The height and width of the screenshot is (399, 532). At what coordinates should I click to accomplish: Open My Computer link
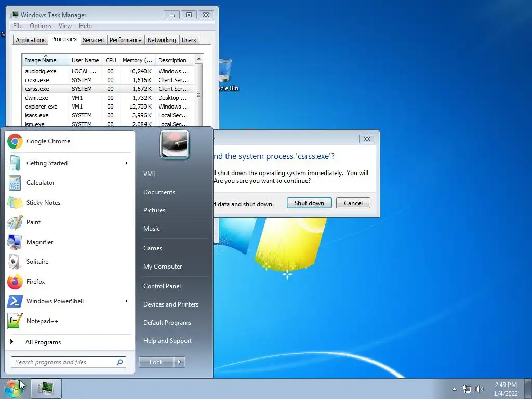(x=163, y=267)
